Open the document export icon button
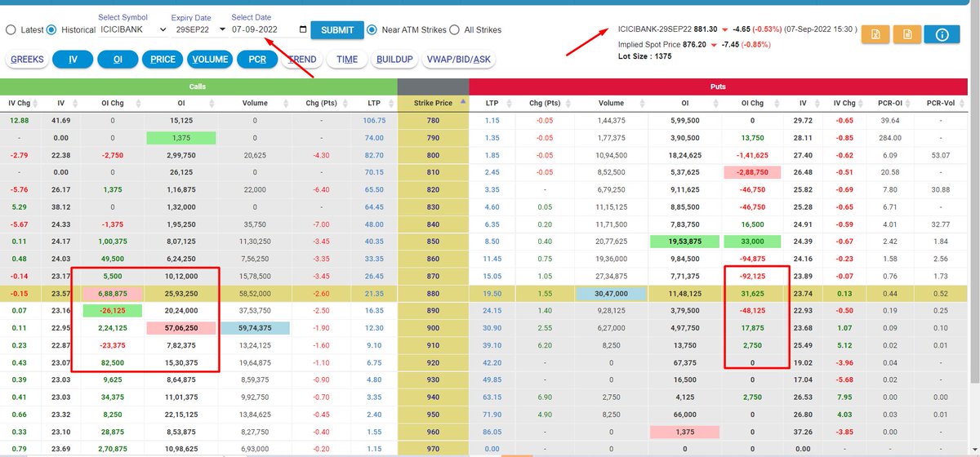 [x=906, y=34]
